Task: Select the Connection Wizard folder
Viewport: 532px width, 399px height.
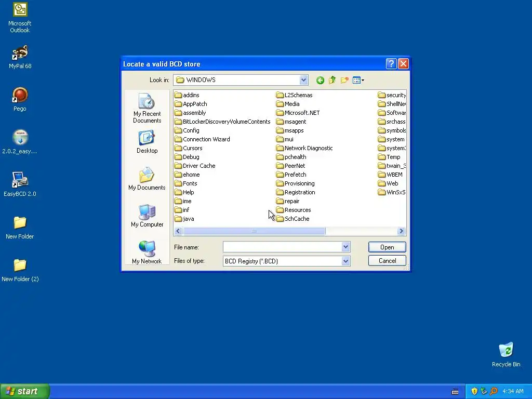Action: (202, 139)
